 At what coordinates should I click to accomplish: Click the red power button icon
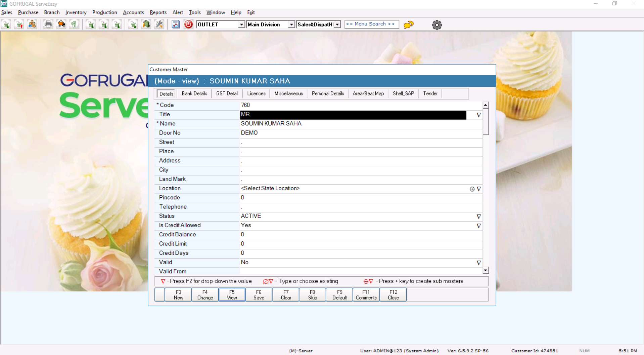(x=188, y=25)
